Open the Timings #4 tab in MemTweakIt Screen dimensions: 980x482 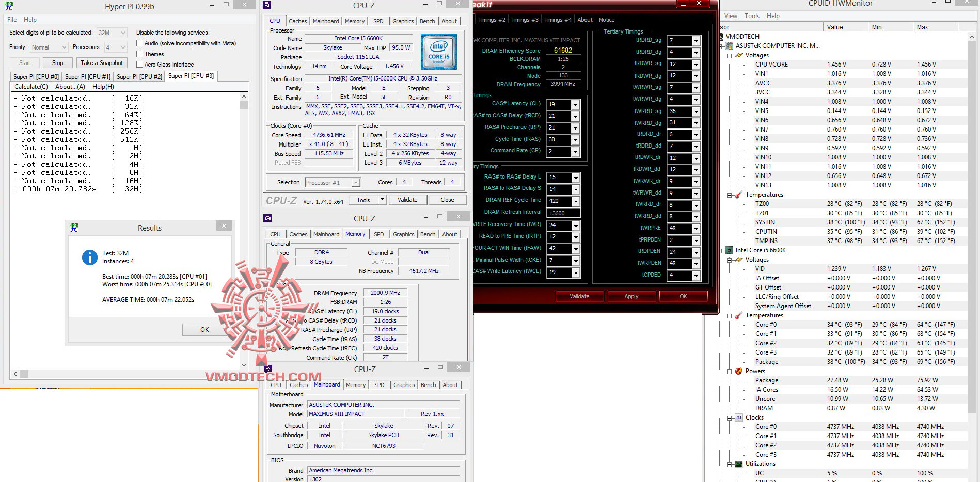click(558, 20)
